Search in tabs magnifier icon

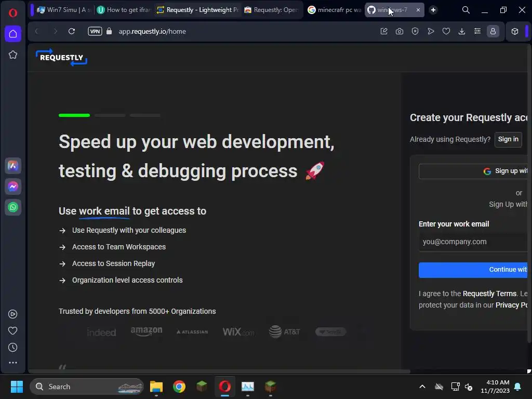coord(466,10)
